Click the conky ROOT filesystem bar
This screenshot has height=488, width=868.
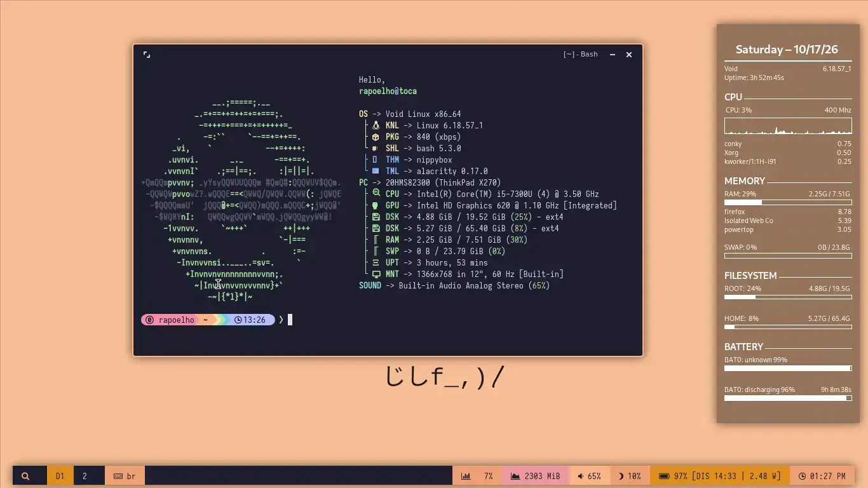click(x=788, y=297)
